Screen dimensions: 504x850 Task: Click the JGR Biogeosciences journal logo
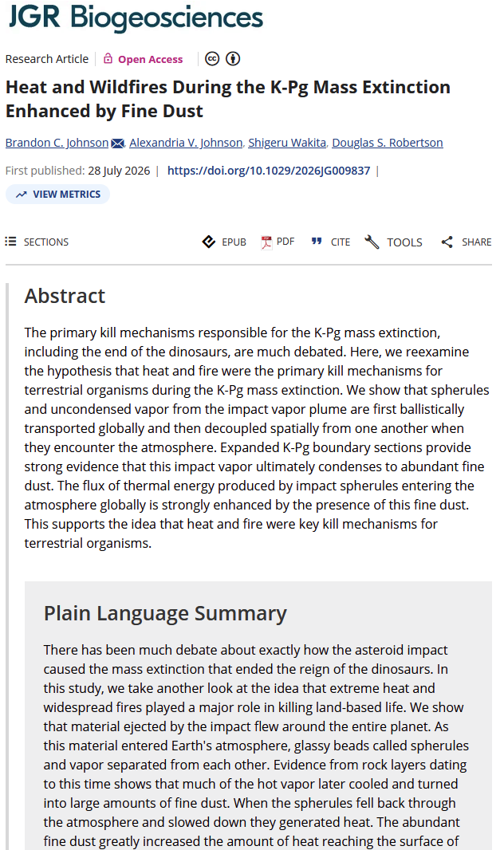136,17
